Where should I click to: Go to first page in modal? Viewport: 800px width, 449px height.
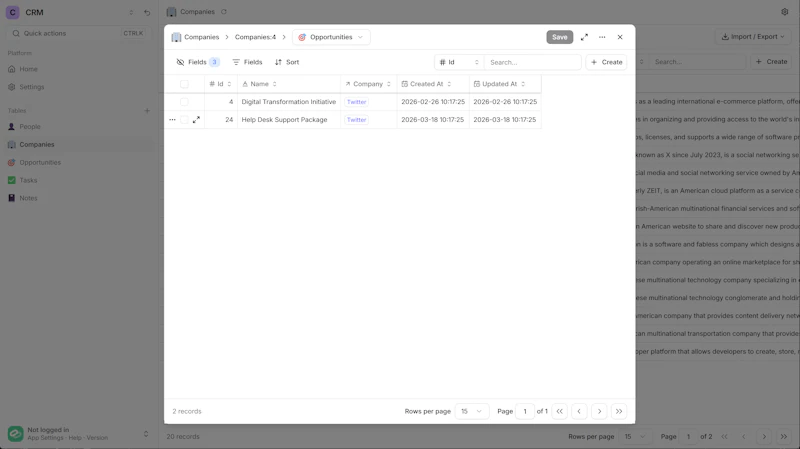point(560,411)
